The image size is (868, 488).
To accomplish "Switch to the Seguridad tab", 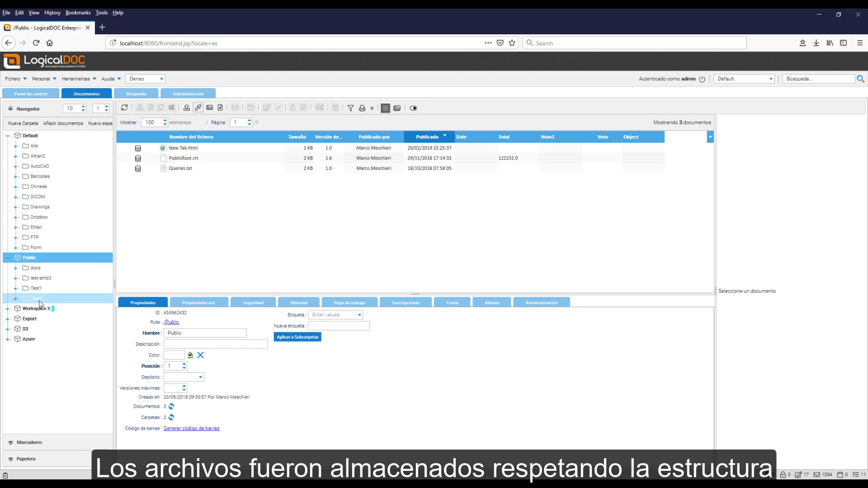I will pyautogui.click(x=253, y=303).
